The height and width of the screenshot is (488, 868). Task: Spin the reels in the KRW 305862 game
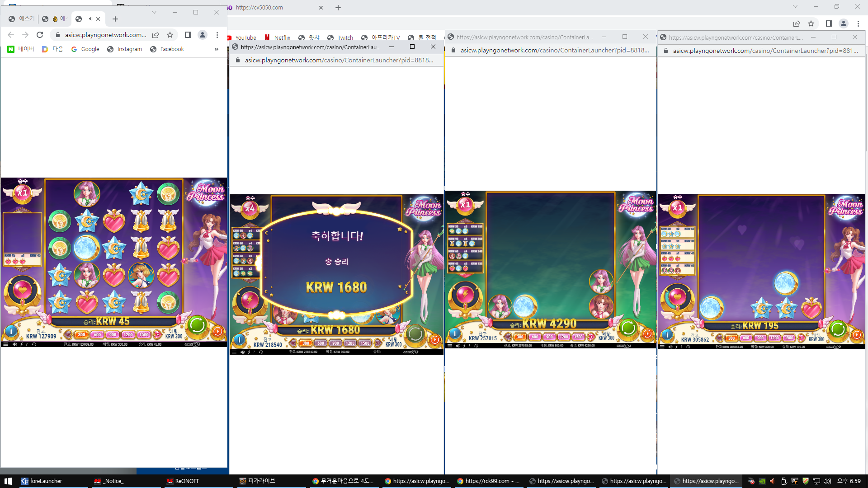pos(837,328)
